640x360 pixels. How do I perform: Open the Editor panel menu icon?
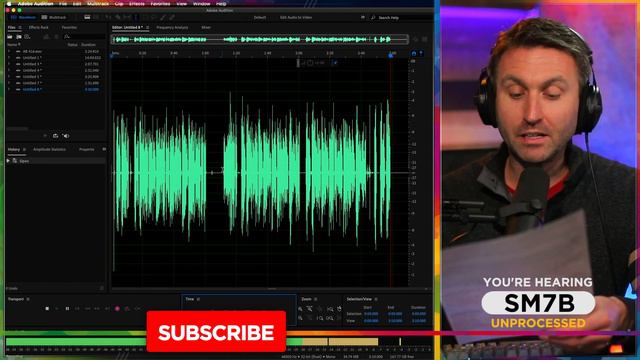147,27
